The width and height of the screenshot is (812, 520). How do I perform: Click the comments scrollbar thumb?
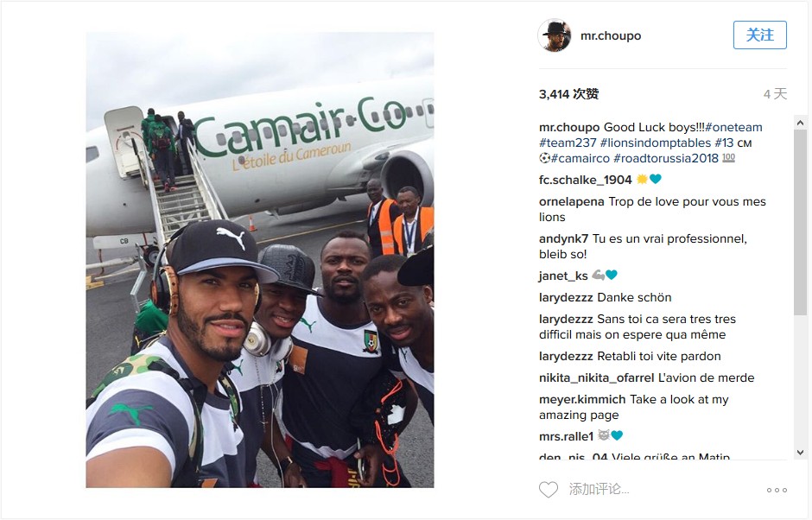[800, 222]
